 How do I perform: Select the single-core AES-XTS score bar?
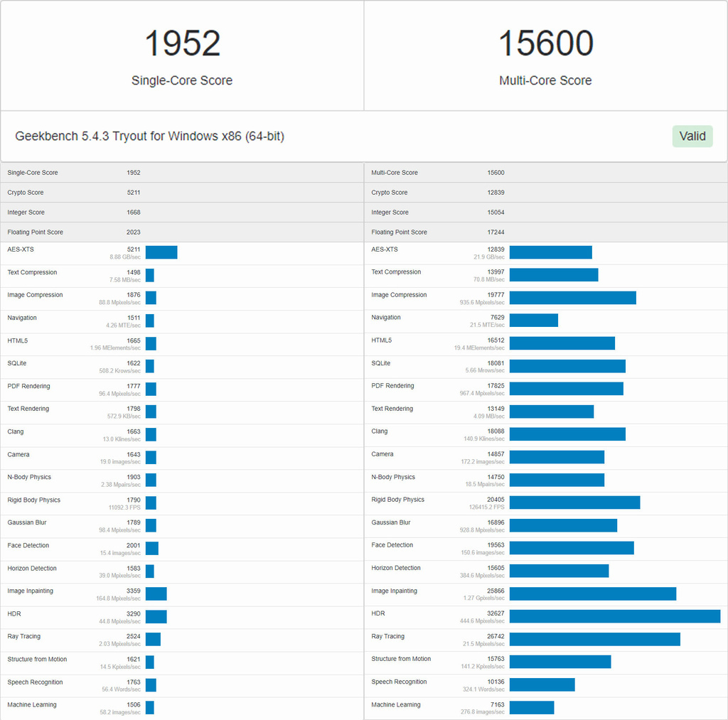pos(161,252)
